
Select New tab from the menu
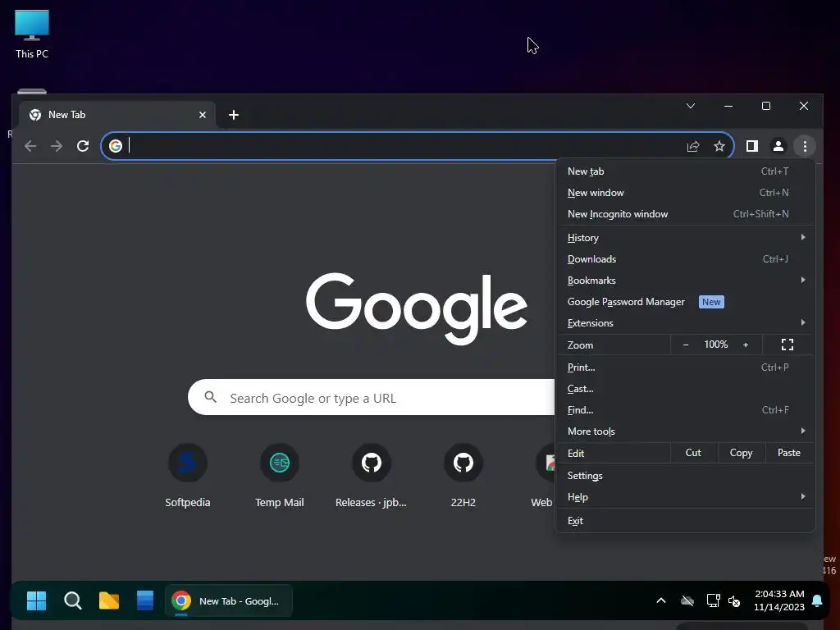[685, 171]
